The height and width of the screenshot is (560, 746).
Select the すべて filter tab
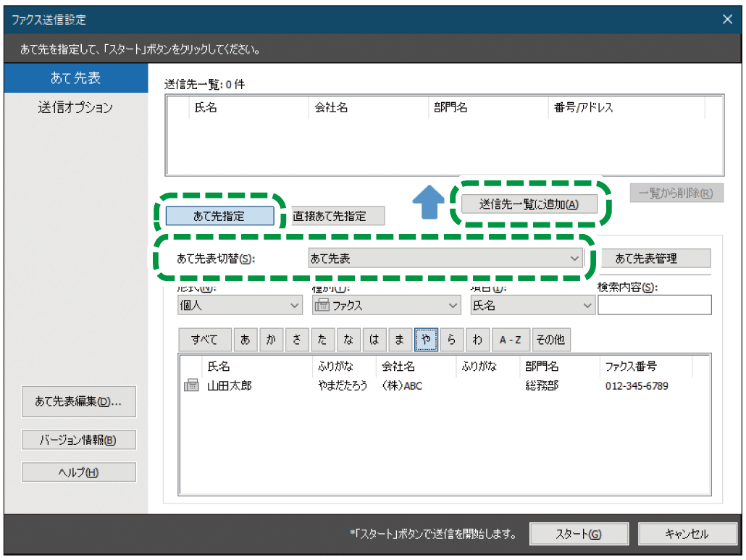205,339
